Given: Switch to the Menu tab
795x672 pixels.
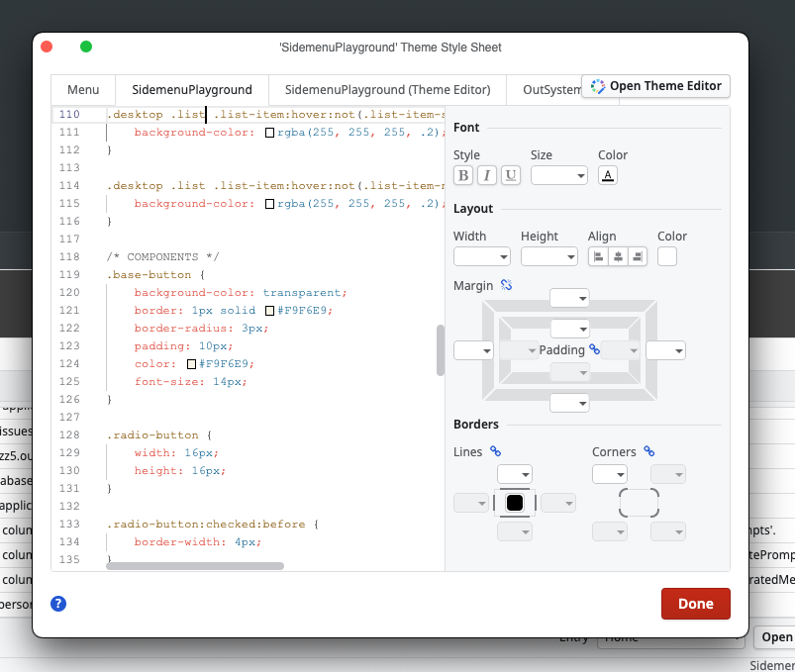Looking at the screenshot, I should (83, 89).
